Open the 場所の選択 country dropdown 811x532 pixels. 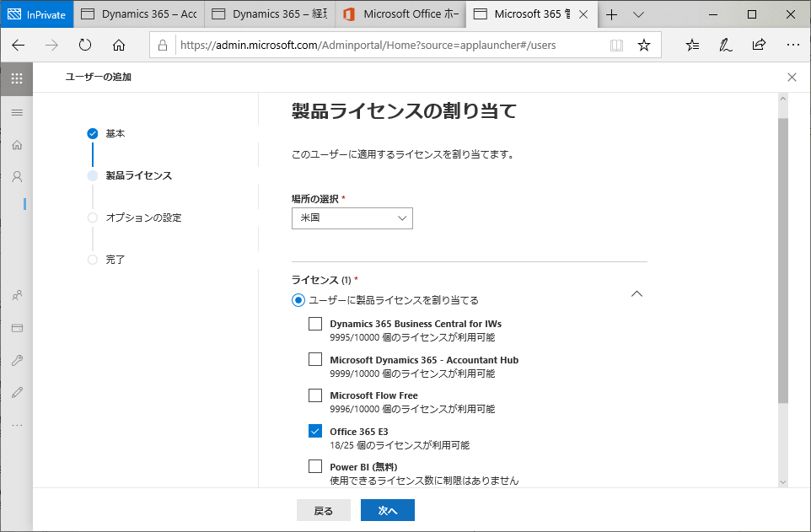click(352, 218)
